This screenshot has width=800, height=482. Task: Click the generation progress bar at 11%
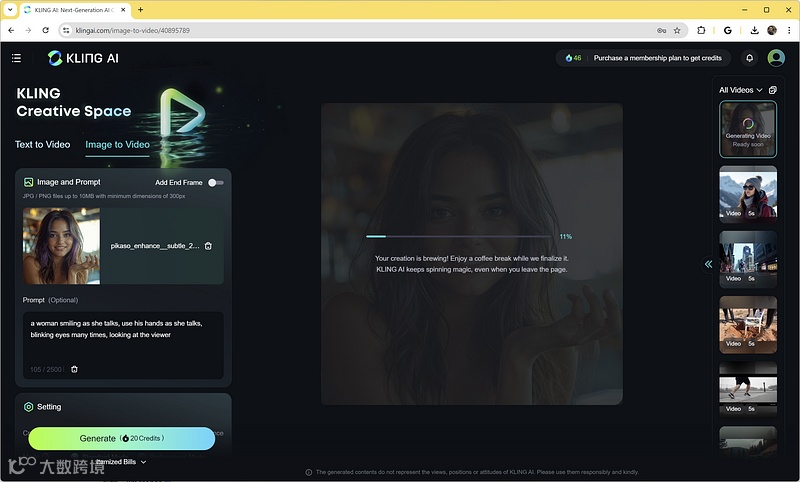coord(458,237)
